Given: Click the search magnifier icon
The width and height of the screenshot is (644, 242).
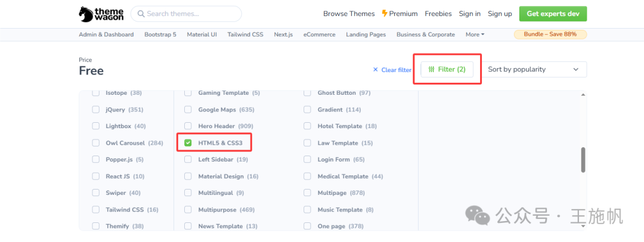Looking at the screenshot, I should (x=141, y=14).
